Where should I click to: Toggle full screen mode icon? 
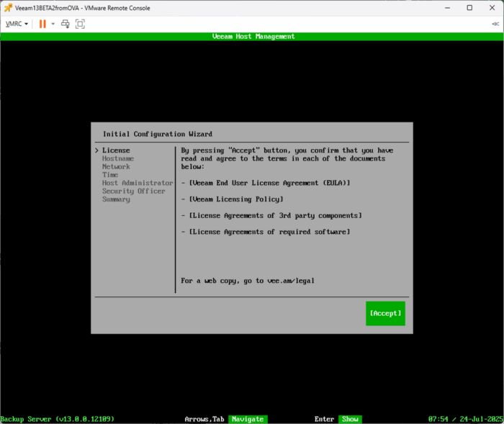80,24
